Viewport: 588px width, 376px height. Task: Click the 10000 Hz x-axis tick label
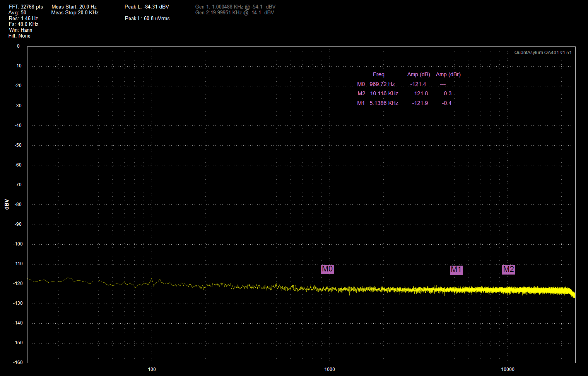pyautogui.click(x=508, y=369)
